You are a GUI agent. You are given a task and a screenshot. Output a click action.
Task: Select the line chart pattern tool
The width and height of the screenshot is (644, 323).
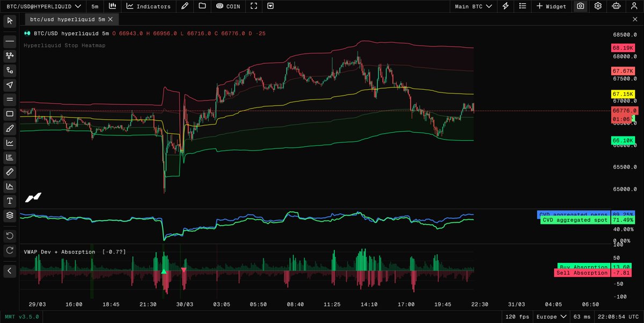click(10, 142)
